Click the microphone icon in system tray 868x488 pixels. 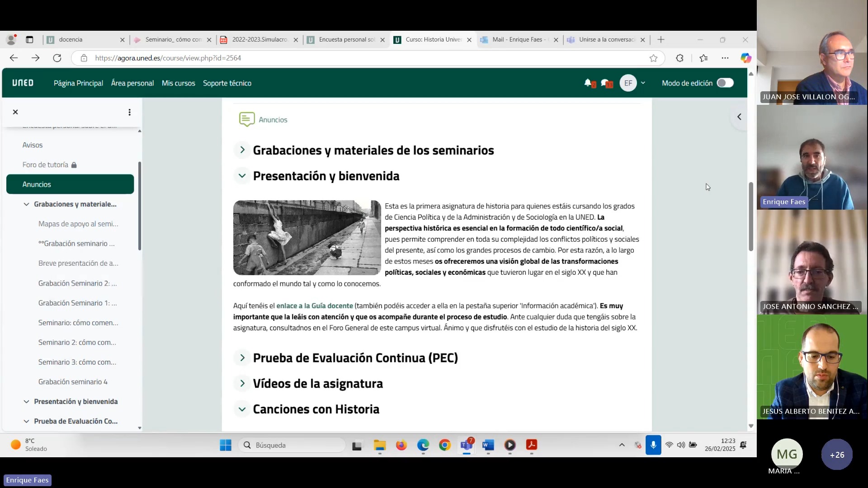(653, 445)
